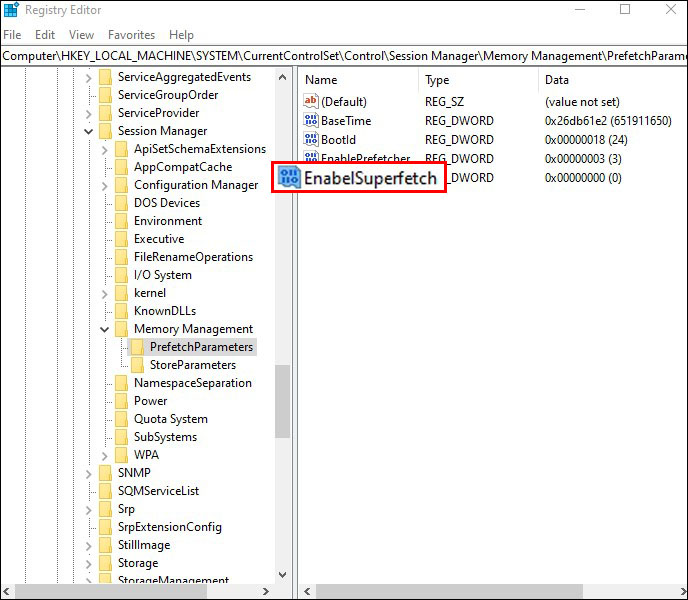Select the Power folder icon
This screenshot has width=688, height=600.
tap(121, 401)
